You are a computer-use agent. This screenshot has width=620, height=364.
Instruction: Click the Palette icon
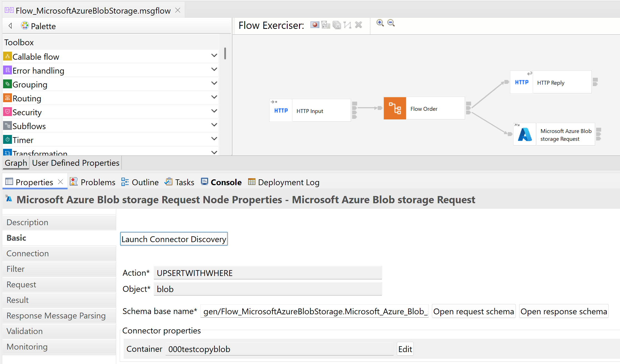point(25,26)
